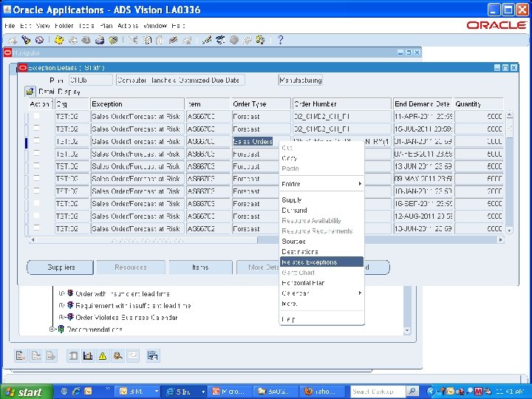Click the desktop search magnifier button in taskbar
The height and width of the screenshot is (399, 532).
point(412,392)
